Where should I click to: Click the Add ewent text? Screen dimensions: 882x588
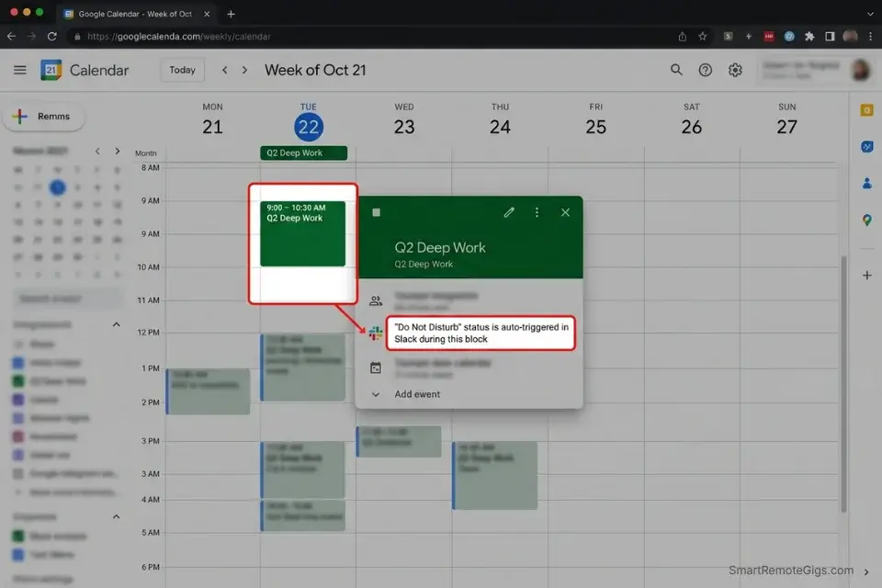417,394
